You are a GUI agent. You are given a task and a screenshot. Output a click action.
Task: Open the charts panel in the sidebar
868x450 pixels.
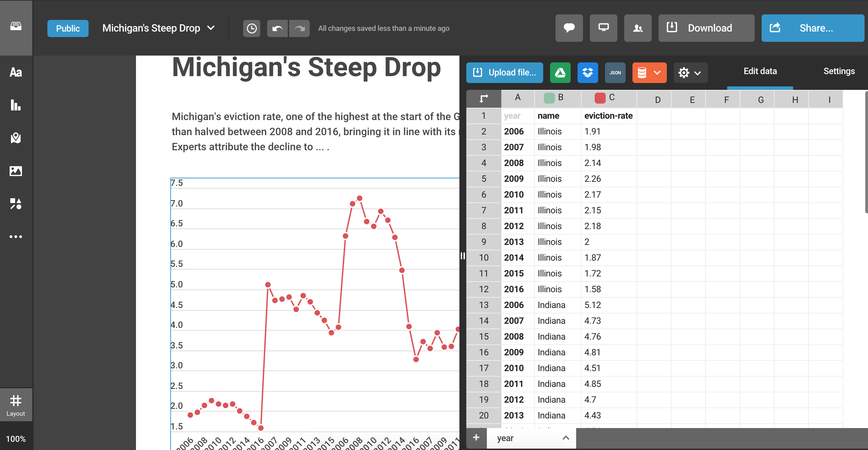16,105
